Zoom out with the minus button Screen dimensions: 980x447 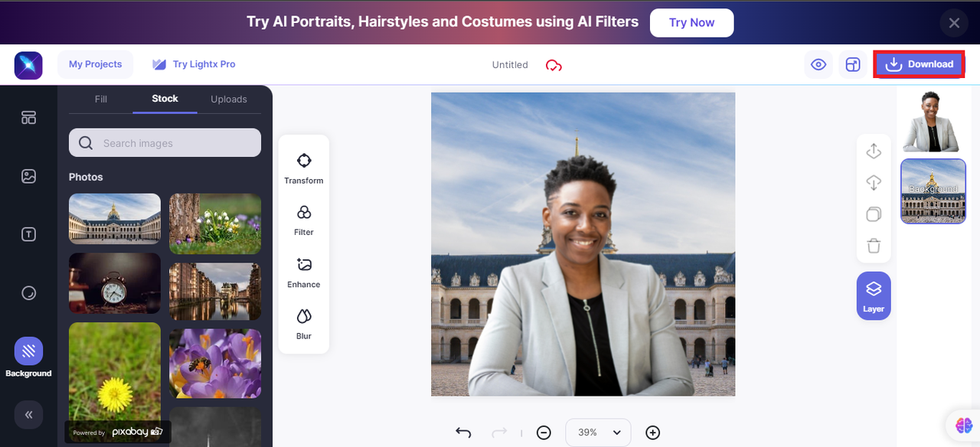click(x=544, y=432)
